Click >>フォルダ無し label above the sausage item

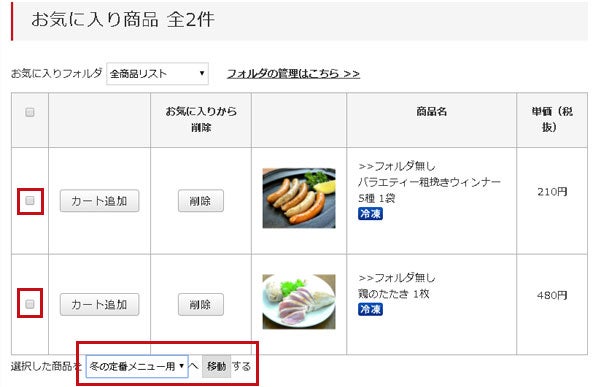tap(397, 166)
